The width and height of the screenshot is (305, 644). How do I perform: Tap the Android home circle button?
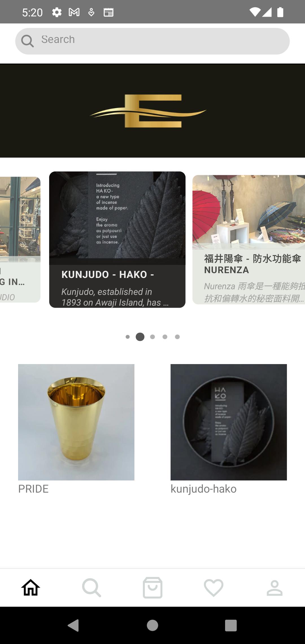(x=152, y=625)
